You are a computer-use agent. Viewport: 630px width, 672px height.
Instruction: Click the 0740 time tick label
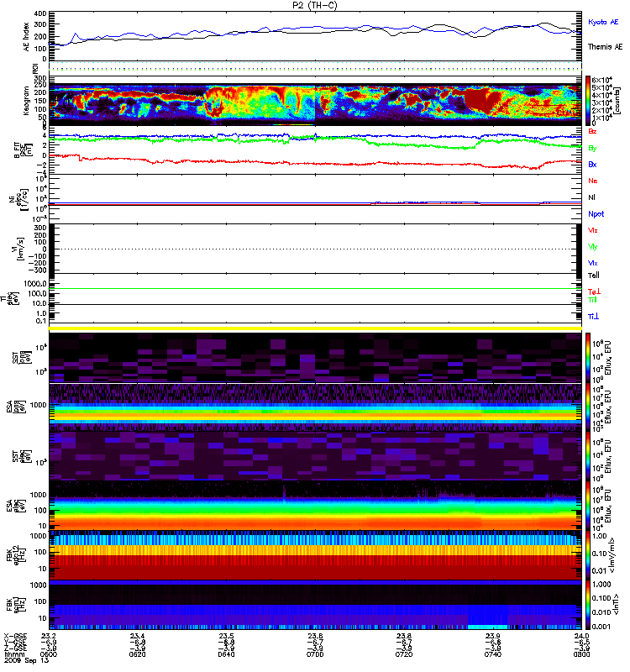pyautogui.click(x=493, y=654)
